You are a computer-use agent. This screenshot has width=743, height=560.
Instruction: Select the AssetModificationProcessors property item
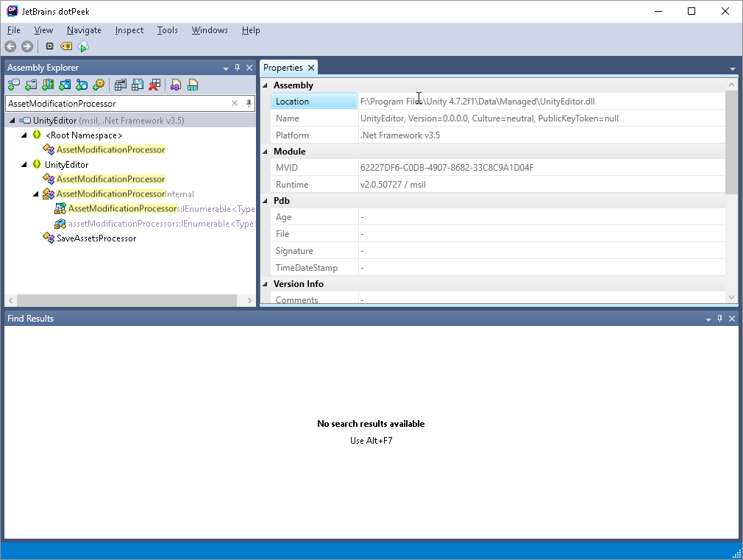[161, 209]
